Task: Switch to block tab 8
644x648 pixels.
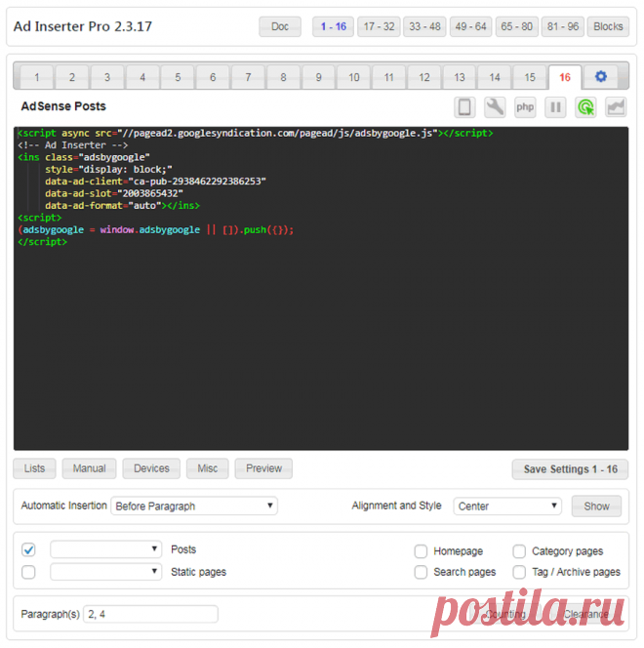Action: pyautogui.click(x=283, y=77)
